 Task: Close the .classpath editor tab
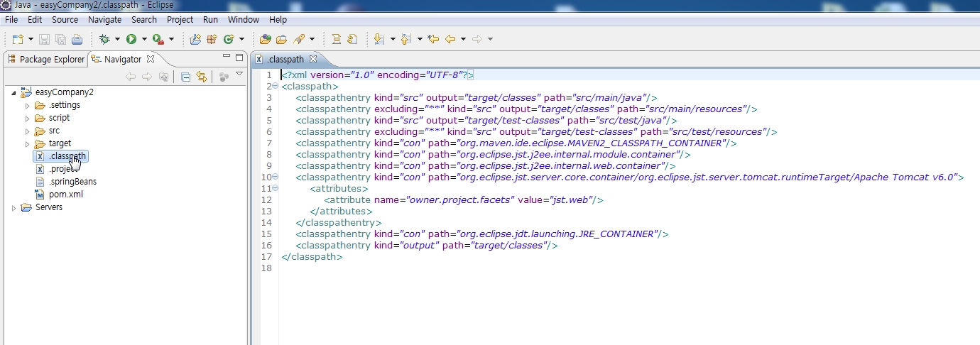(x=313, y=59)
